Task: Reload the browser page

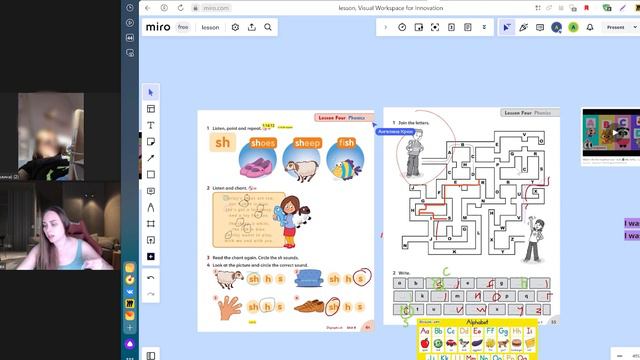Action: (180, 8)
